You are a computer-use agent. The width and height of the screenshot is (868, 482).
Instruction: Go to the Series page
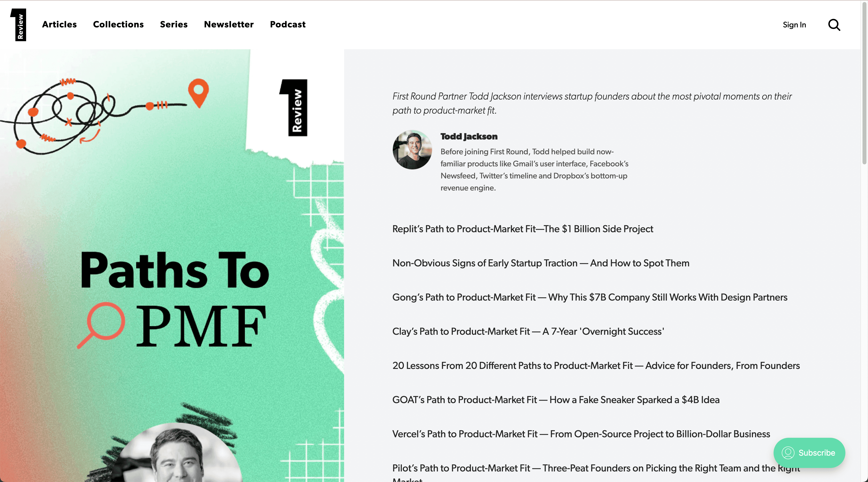174,24
